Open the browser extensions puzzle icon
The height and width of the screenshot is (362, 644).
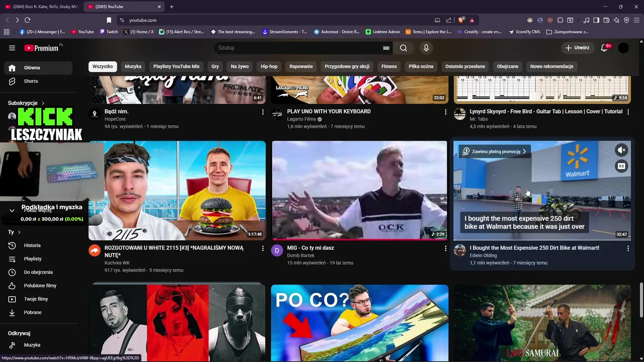[560, 20]
